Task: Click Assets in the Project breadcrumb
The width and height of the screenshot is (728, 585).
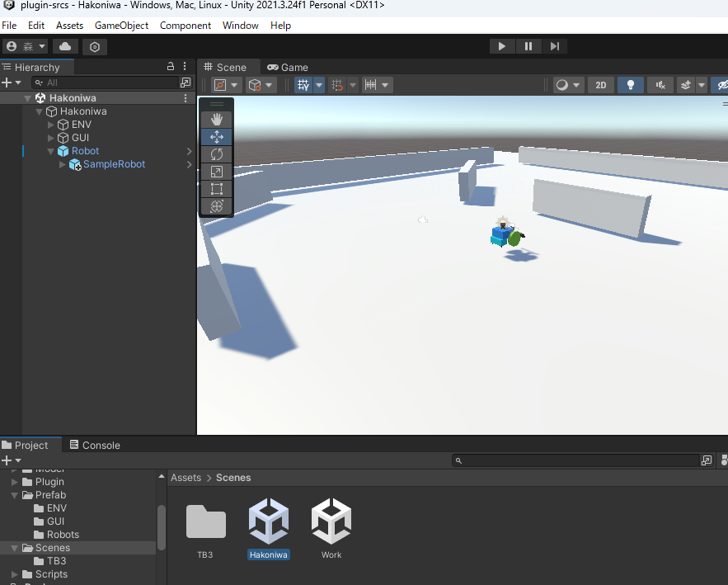Action: point(186,477)
